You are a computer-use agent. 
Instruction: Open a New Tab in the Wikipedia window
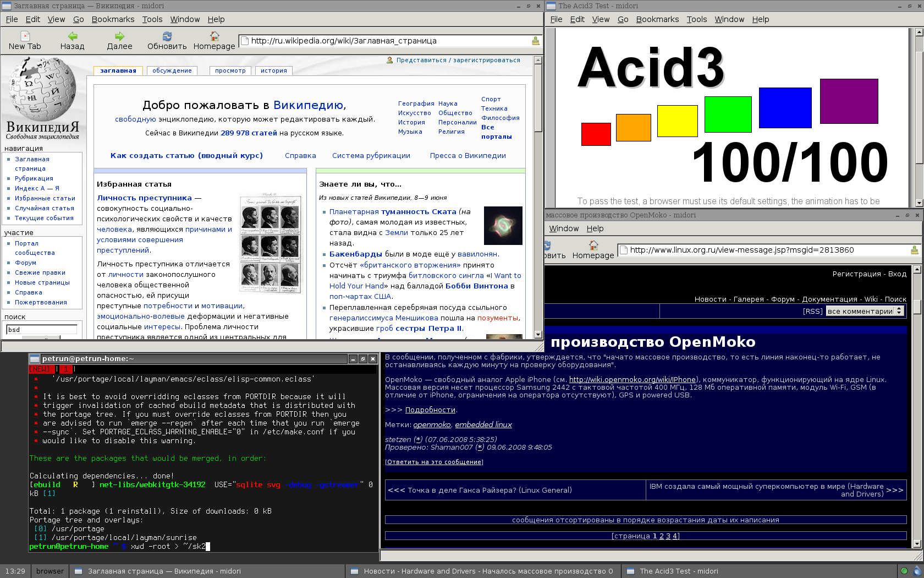(x=25, y=41)
